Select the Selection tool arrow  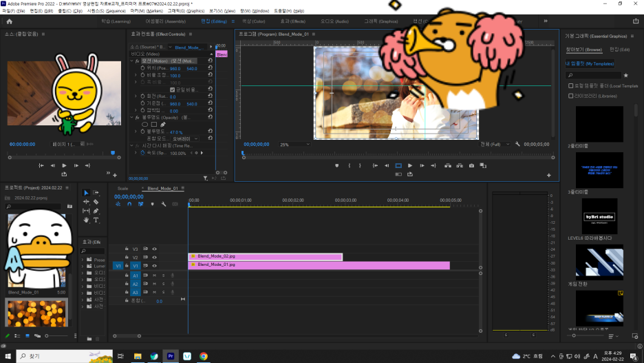click(x=86, y=192)
